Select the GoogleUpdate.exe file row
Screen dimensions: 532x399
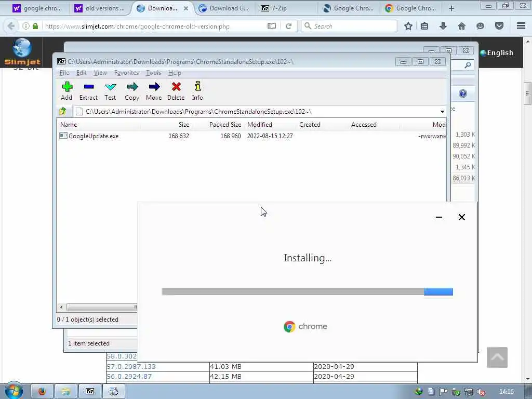click(252, 136)
